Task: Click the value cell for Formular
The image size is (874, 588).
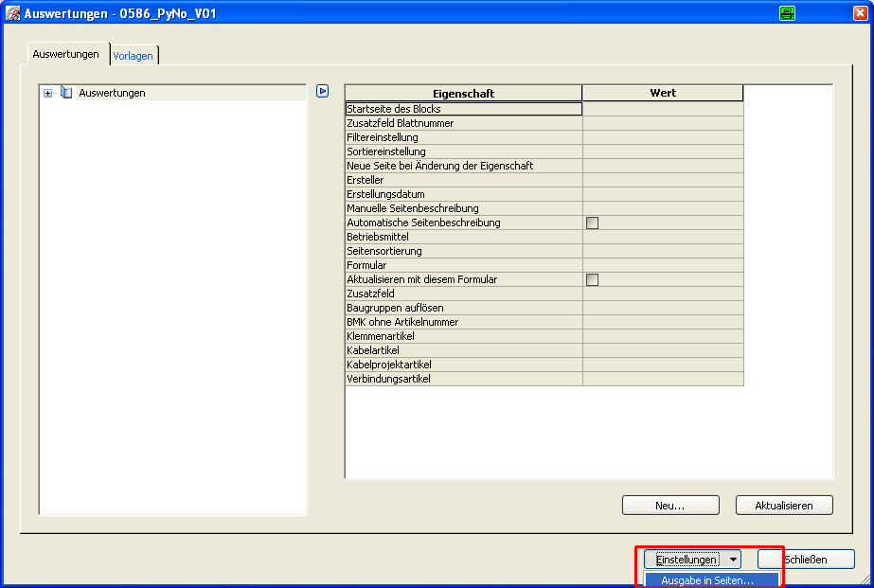Action: point(663,265)
